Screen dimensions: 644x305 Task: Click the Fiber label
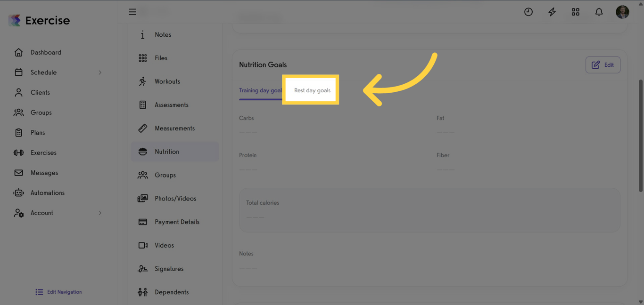coord(443,155)
